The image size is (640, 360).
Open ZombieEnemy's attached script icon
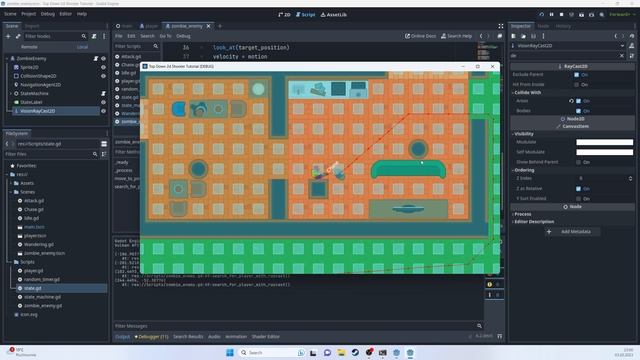click(96, 58)
